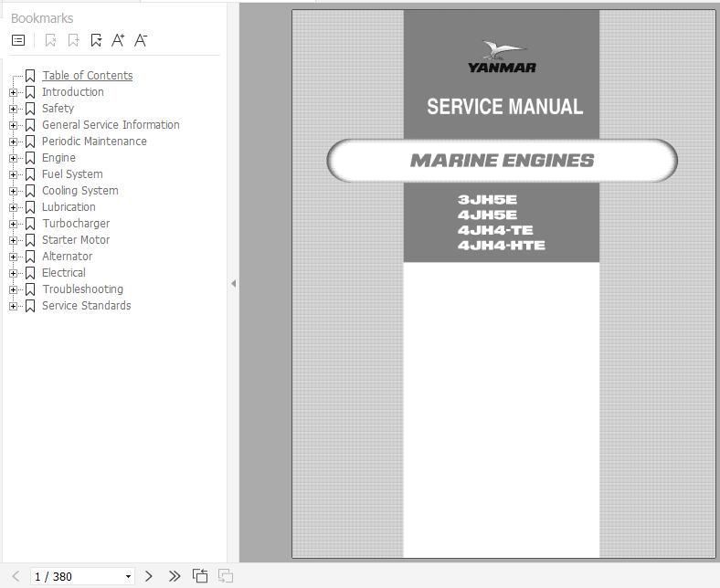Go to the previous page arrow
The height and width of the screenshot is (588, 720).
[16, 576]
